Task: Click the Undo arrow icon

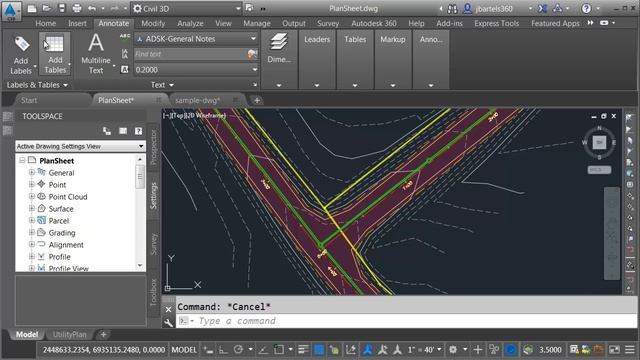Action: pyautogui.click(x=91, y=8)
